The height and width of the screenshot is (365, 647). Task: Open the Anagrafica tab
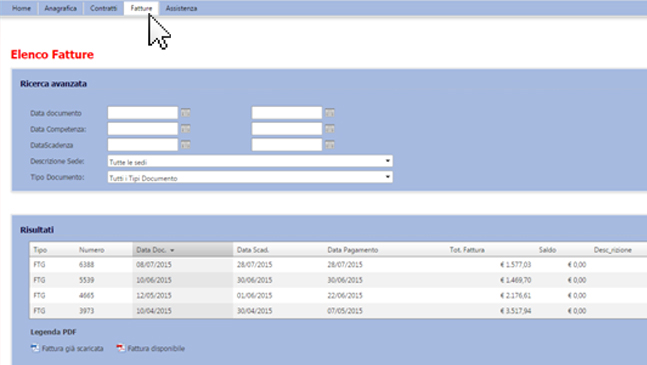click(61, 8)
